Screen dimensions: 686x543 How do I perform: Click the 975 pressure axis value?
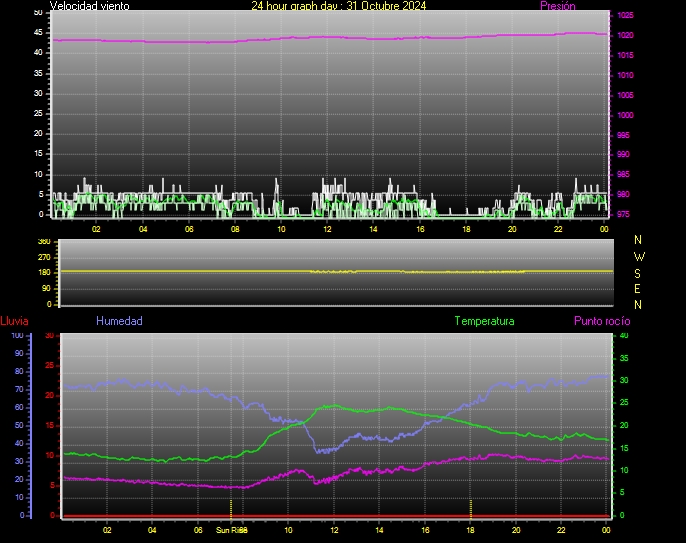(x=623, y=214)
